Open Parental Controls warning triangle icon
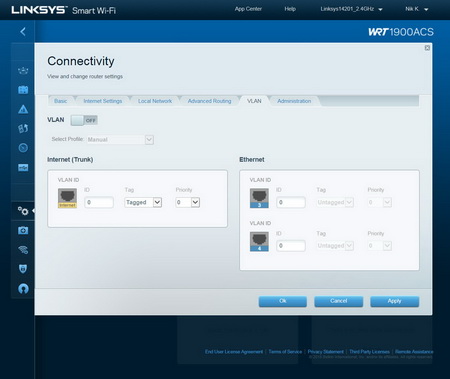 pyautogui.click(x=23, y=109)
